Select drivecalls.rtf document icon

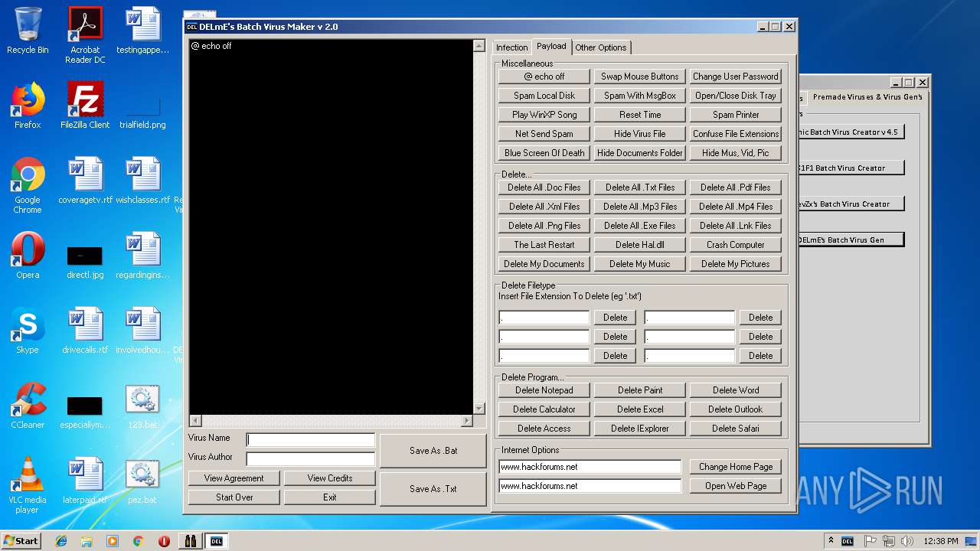click(85, 331)
